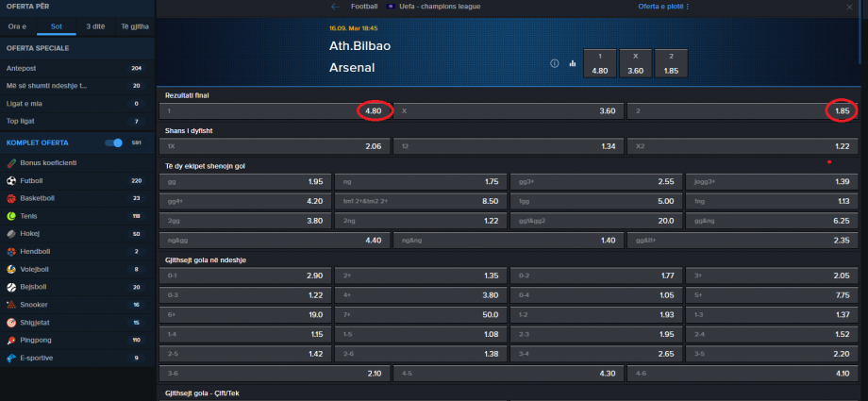Screen dimensions: 868x401
Task: Select ng&gg odds 4.40
Action: click(275, 241)
